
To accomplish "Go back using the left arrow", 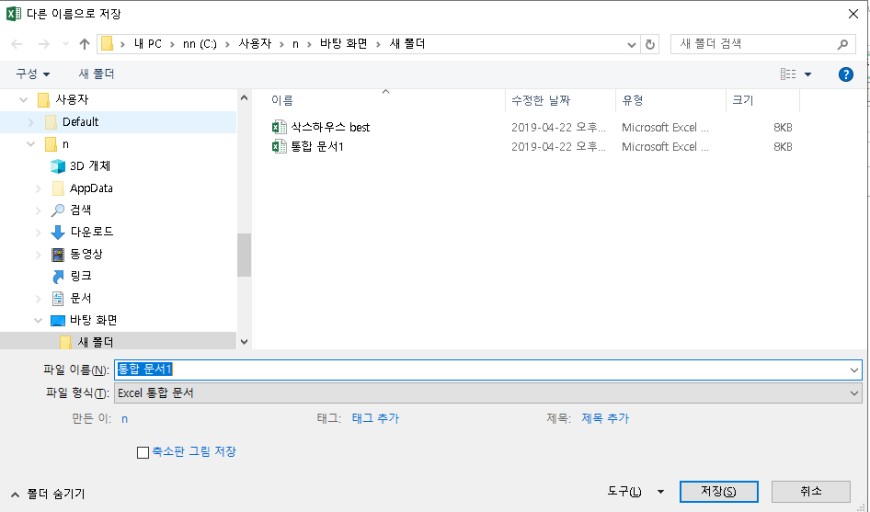I will tap(17, 44).
